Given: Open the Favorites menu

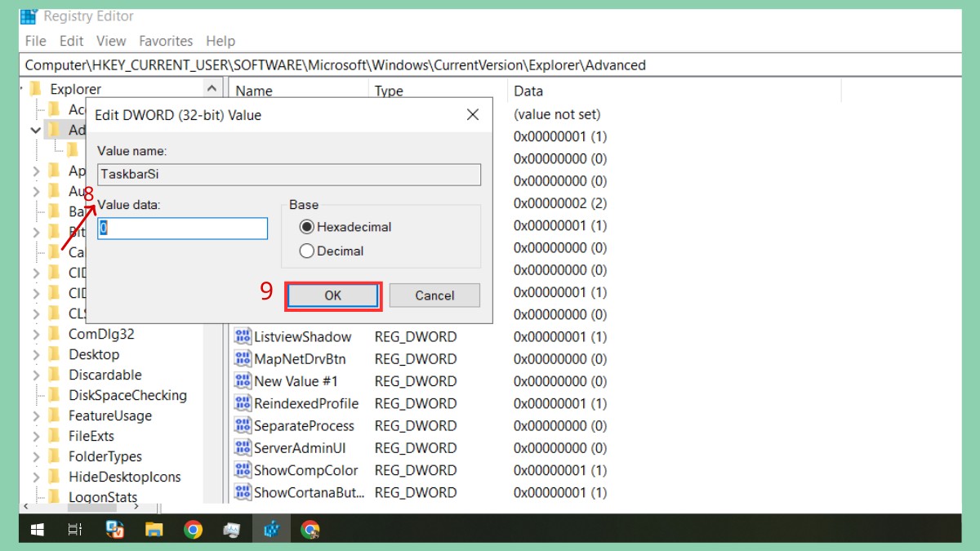Looking at the screenshot, I should coord(166,41).
